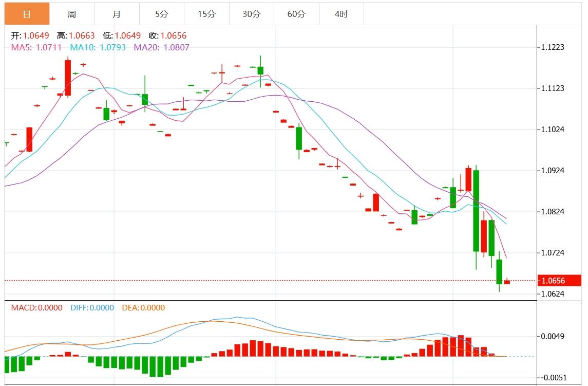The image size is (588, 386).
Task: Select the 30分 interval tab
Action: click(x=251, y=14)
